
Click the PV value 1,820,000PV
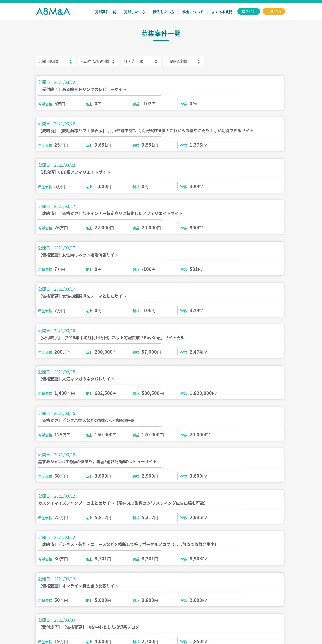[203, 393]
